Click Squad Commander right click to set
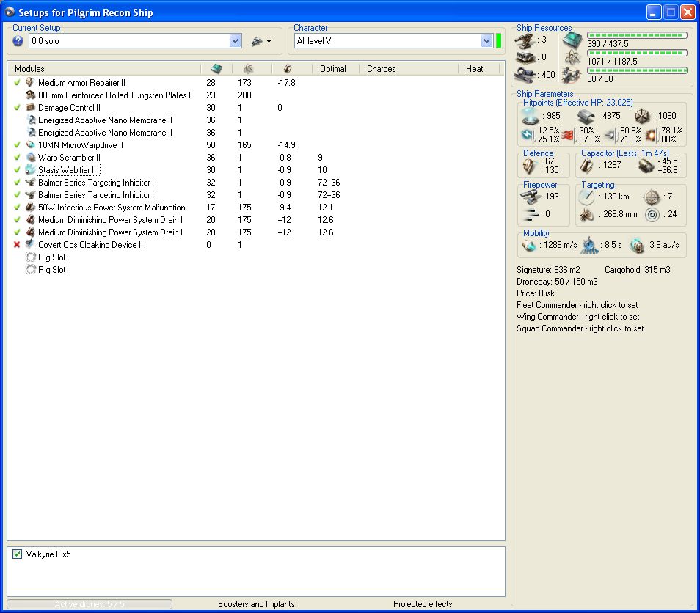The width and height of the screenshot is (700, 613). pos(580,328)
